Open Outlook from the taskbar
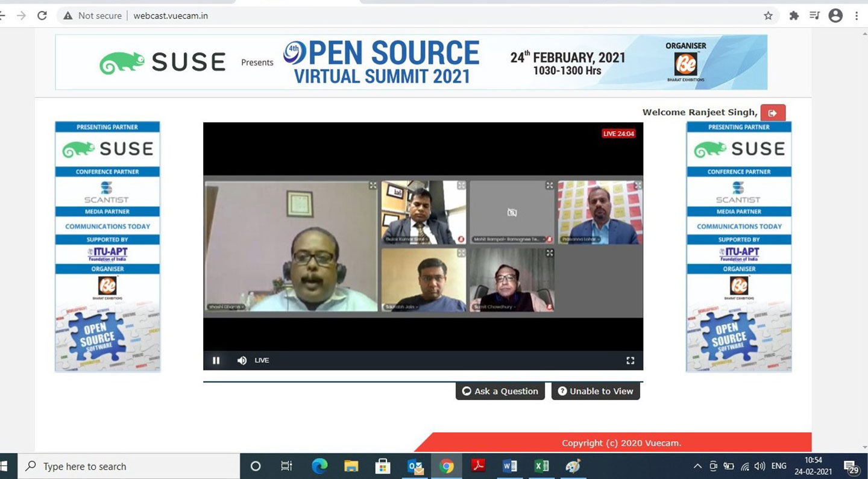The image size is (868, 479). point(415,466)
